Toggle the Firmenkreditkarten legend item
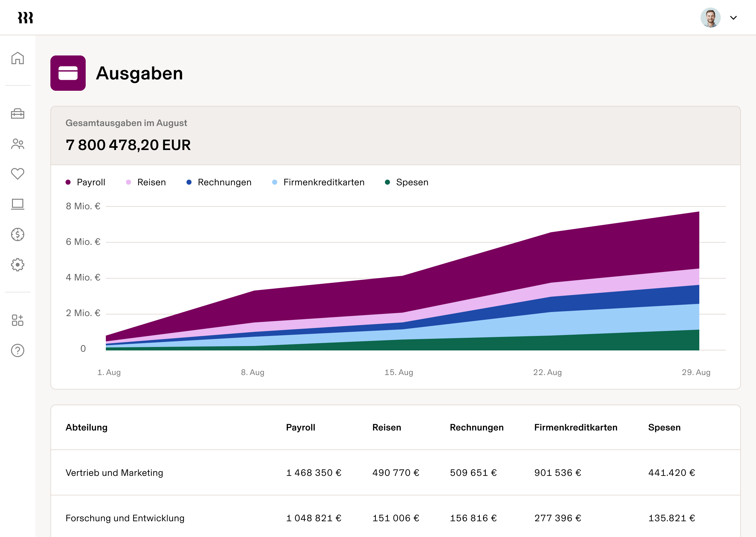This screenshot has width=756, height=537. 318,182
